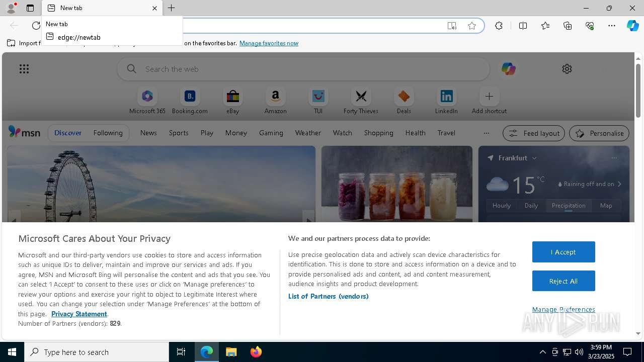This screenshot has width=644, height=362.
Task: Open the Shopping category
Action: click(x=378, y=133)
